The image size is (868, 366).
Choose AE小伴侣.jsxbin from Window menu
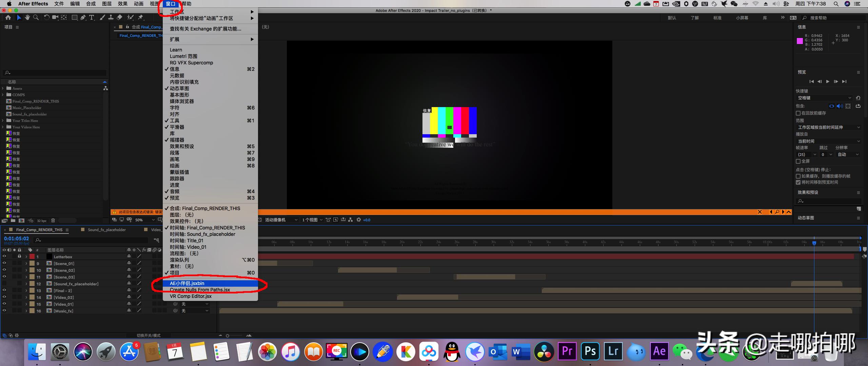187,283
